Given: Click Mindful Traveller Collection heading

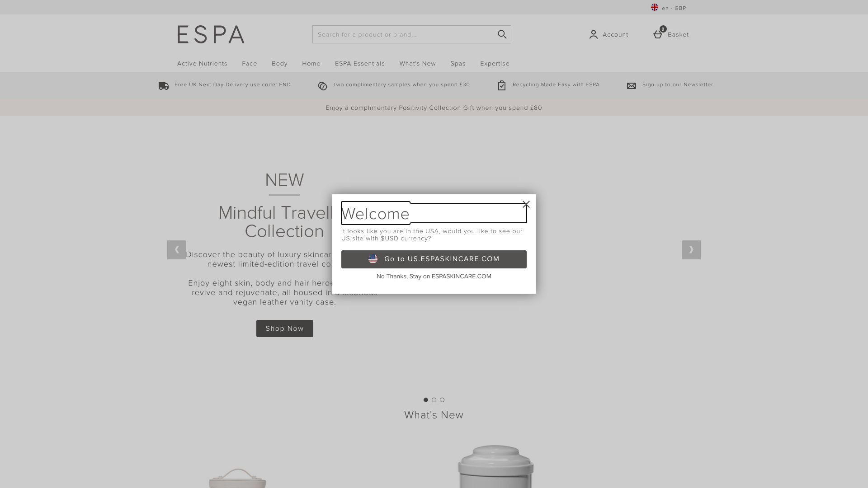Looking at the screenshot, I should pos(276,222).
